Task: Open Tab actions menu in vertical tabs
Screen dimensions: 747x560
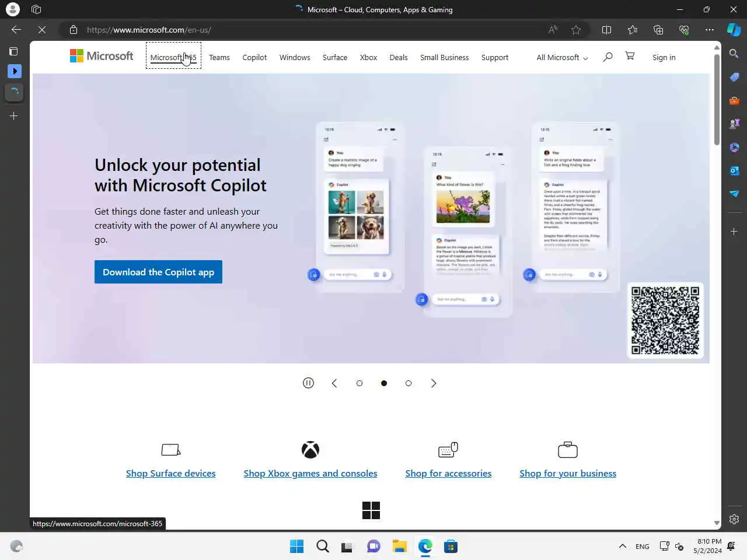Action: click(x=14, y=51)
